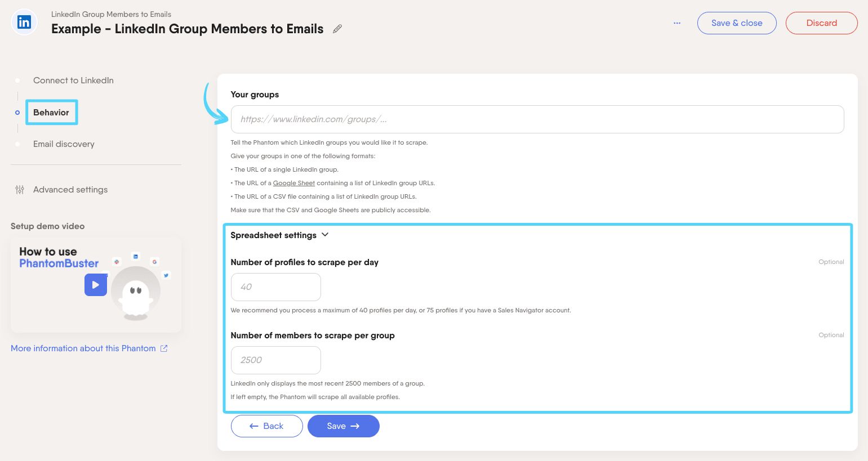
Task: Focus the Your groups URL field
Action: [x=537, y=119]
